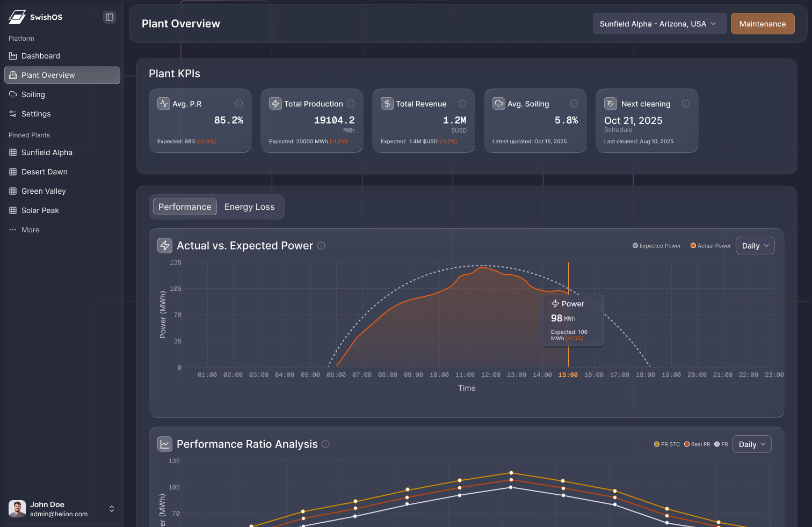The height and width of the screenshot is (527, 812).
Task: Collapse the sidebar using the panel toggle
Action: tap(110, 17)
